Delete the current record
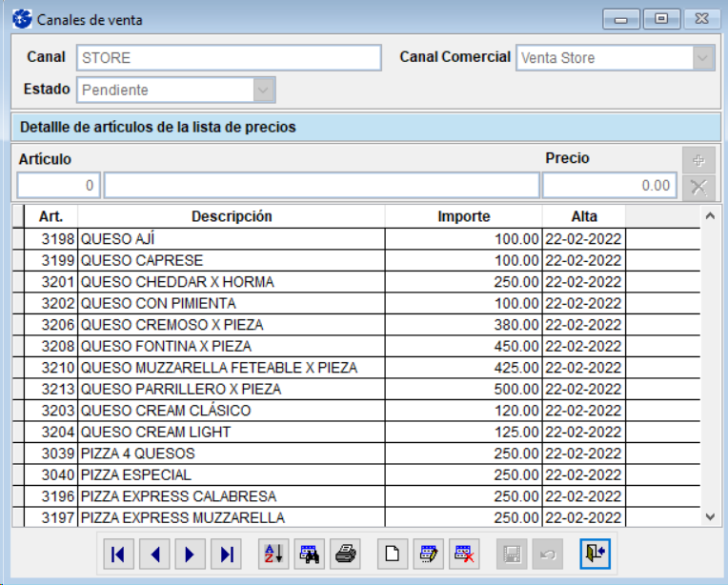This screenshot has width=728, height=585. [x=464, y=555]
